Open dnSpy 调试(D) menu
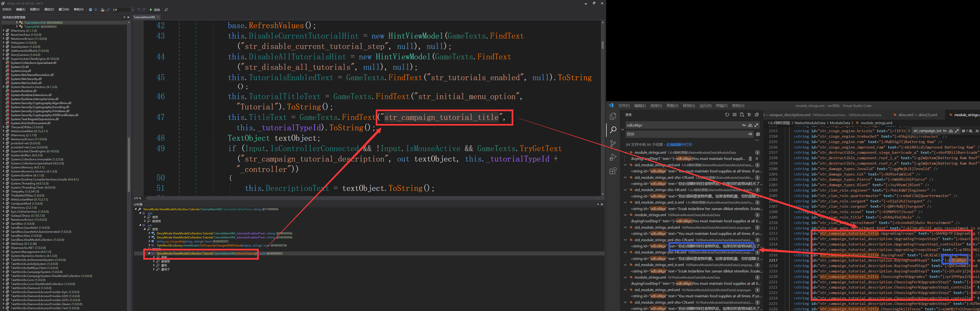This screenshot has width=980, height=311. 49,9
